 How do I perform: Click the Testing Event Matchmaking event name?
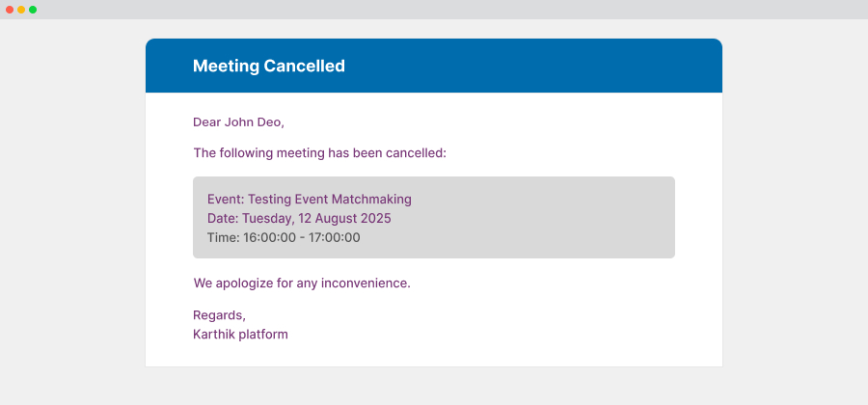point(330,200)
